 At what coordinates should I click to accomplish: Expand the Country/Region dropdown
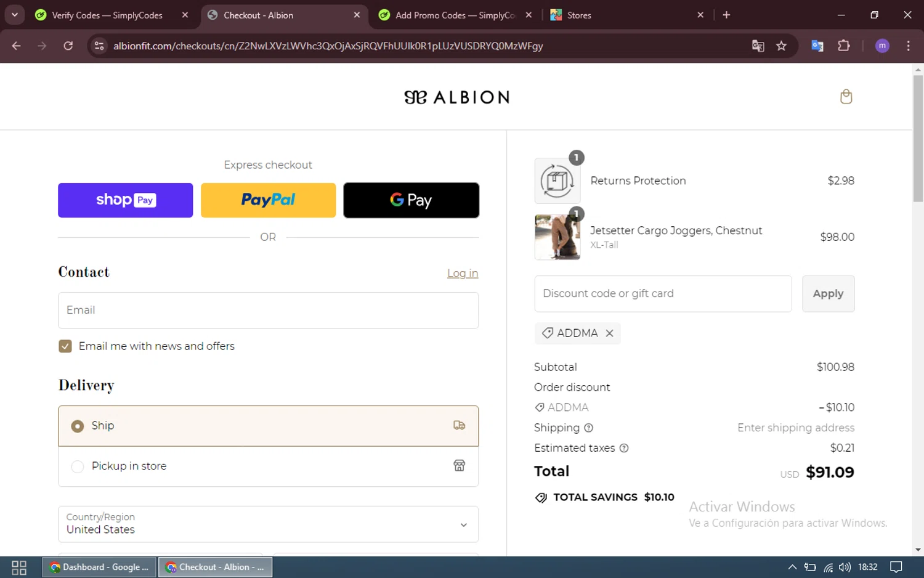click(268, 524)
